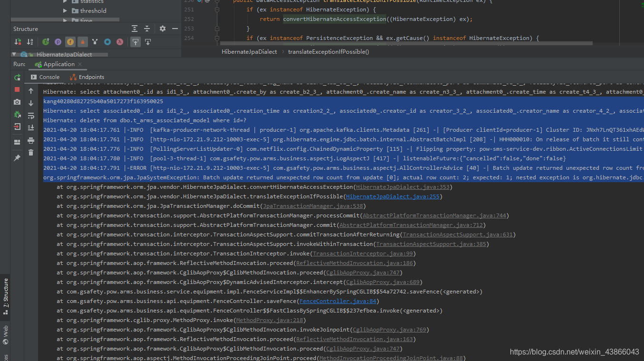The height and width of the screenshot is (361, 644).
Task: Pin the Application run tab
Action: pos(17,158)
